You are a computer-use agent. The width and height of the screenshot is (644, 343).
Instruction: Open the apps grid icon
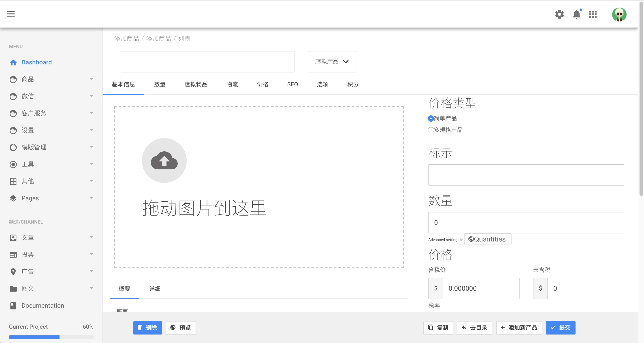[x=593, y=14]
